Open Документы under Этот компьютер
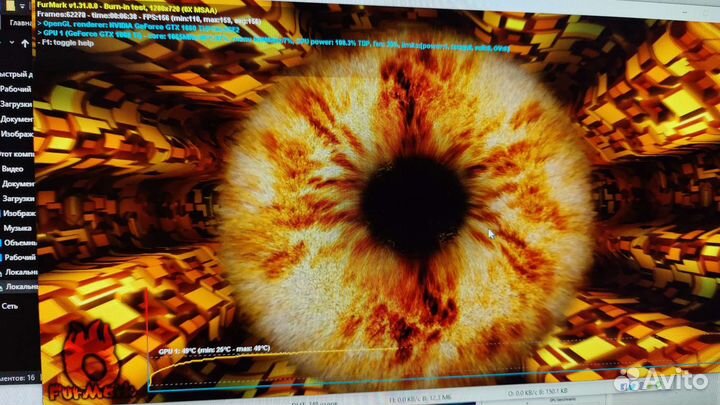The image size is (720, 405). coord(18,184)
